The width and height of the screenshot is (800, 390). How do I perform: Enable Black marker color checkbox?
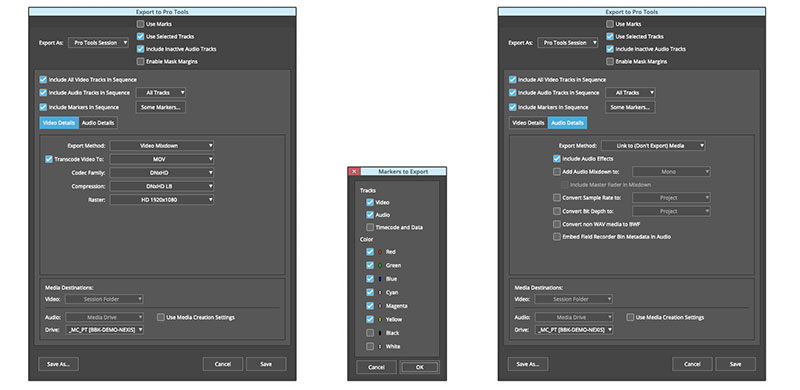point(370,333)
